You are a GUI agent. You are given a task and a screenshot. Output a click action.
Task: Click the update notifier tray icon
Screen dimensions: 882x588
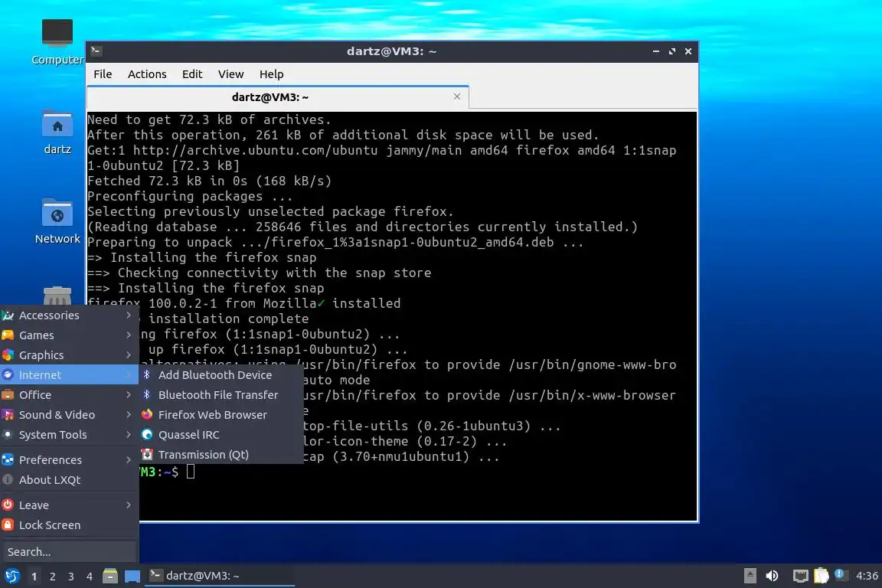840,574
